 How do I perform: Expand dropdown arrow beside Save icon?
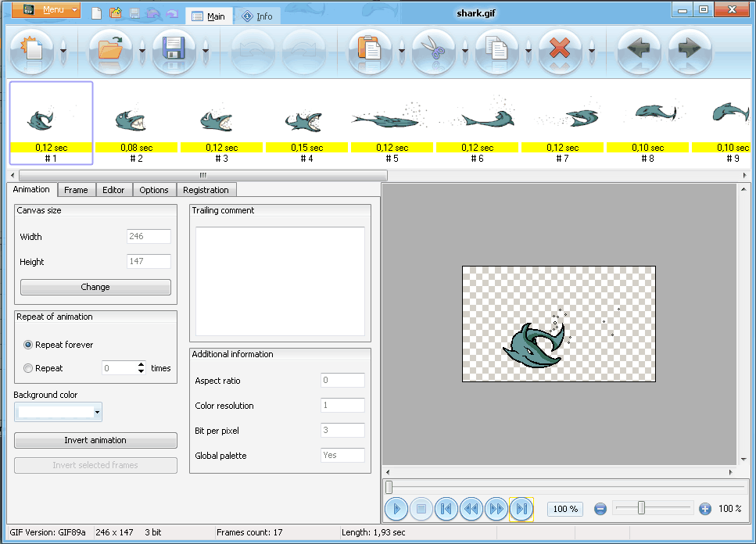pos(206,50)
